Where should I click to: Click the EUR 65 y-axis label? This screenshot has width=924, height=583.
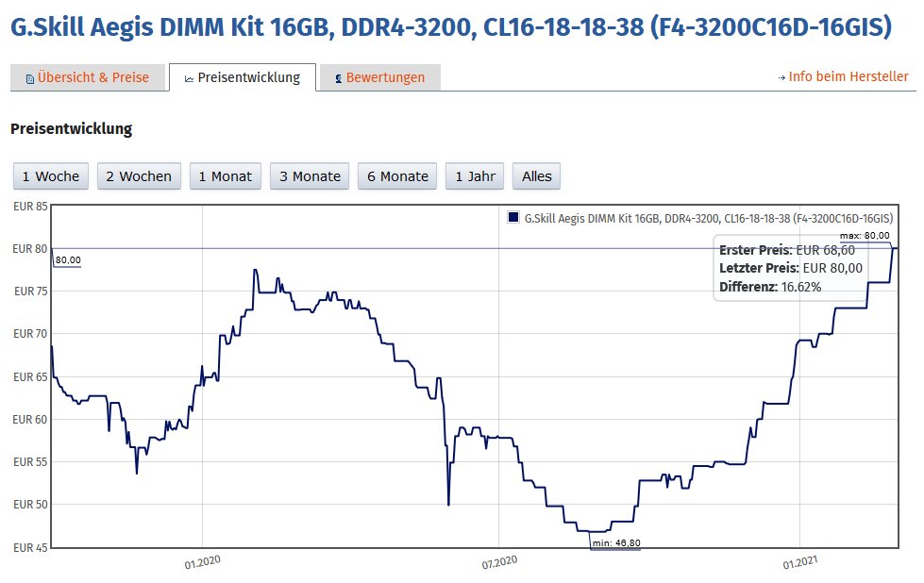30,377
